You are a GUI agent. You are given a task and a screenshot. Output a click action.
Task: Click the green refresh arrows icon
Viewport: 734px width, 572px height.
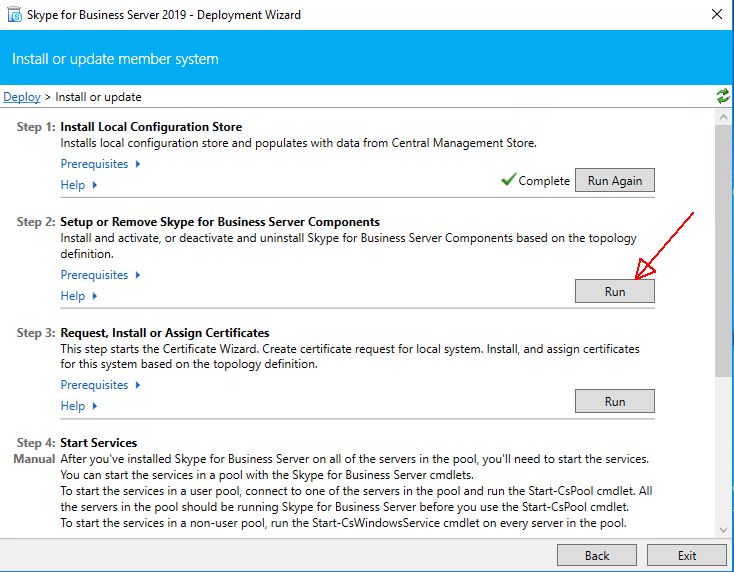click(x=722, y=96)
